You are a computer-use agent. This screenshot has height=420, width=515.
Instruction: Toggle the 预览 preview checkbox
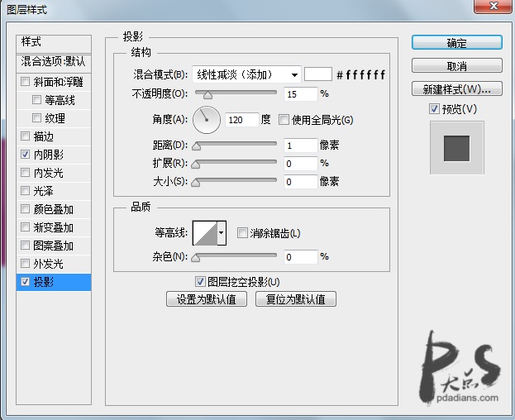coord(434,108)
